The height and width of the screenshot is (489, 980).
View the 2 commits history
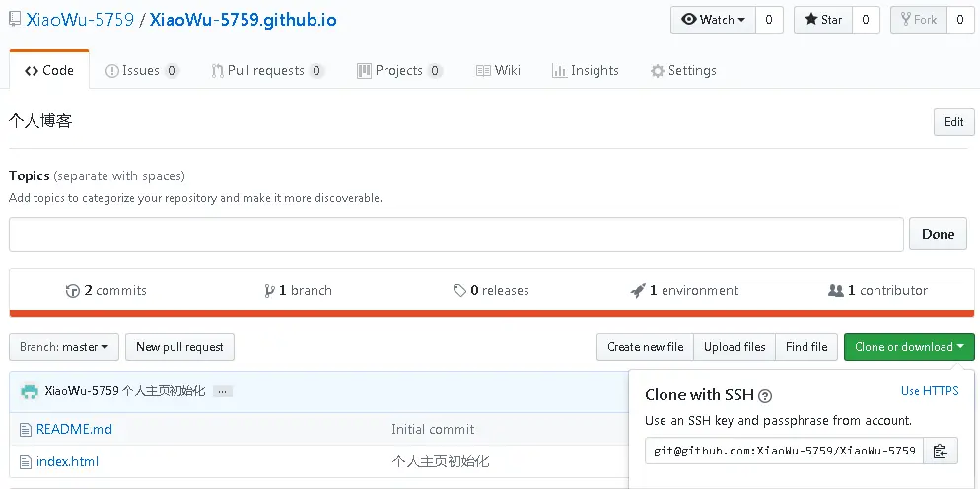pos(106,290)
